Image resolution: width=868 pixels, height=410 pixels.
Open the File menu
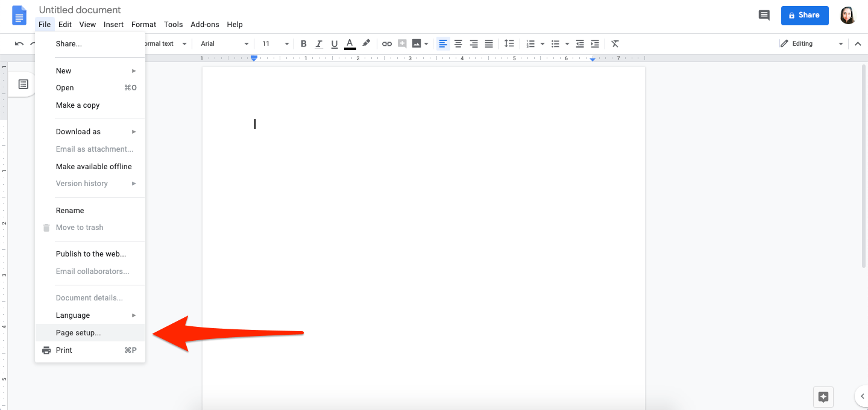45,25
